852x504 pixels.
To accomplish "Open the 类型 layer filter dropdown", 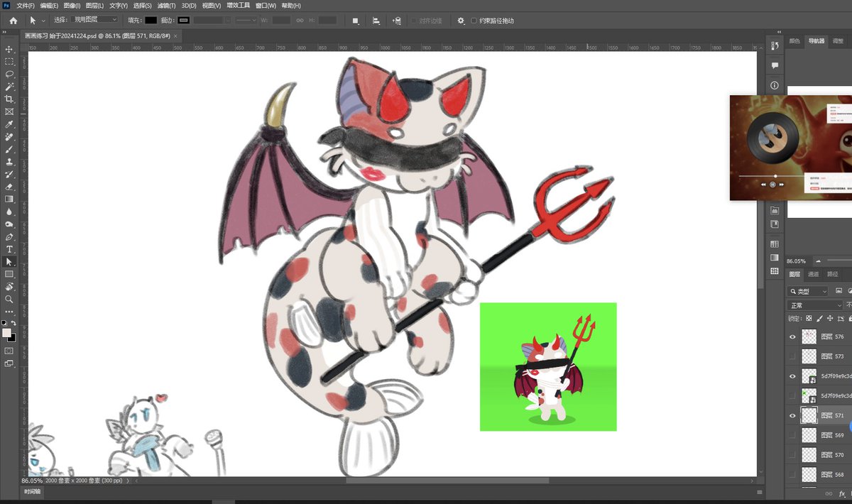I will click(808, 291).
